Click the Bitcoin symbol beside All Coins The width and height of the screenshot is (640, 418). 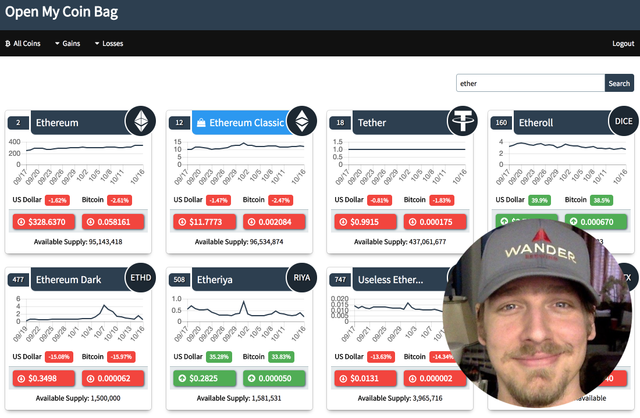(x=8, y=43)
